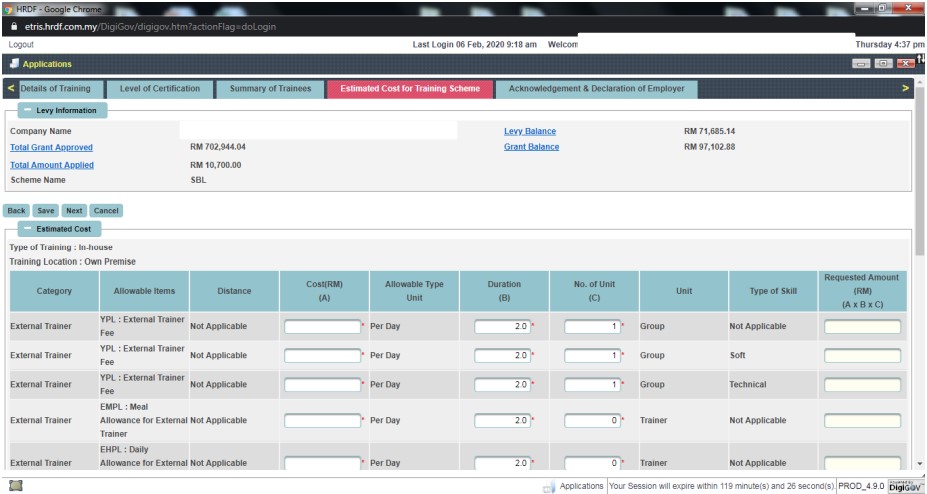The image size is (927, 494).
Task: Restore the Applications panel size
Action: pyautogui.click(x=883, y=64)
